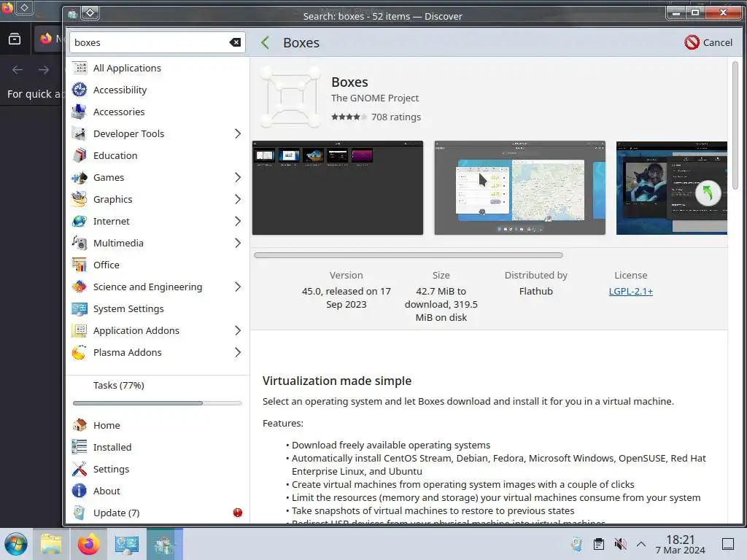747x560 pixels.
Task: Open the LGPL-2.1+ license link
Action: tap(631, 292)
